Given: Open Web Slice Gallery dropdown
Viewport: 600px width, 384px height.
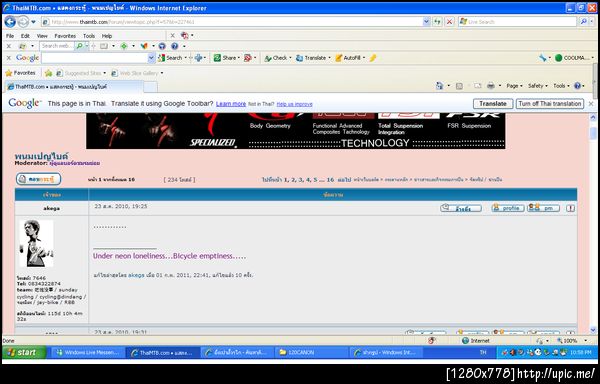Looking at the screenshot, I should 137,73.
